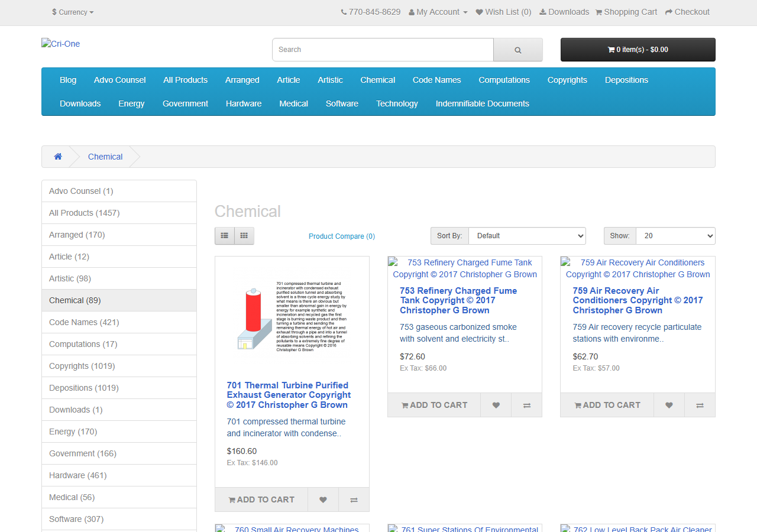Open the Advo Counsel nav item

pyautogui.click(x=119, y=80)
